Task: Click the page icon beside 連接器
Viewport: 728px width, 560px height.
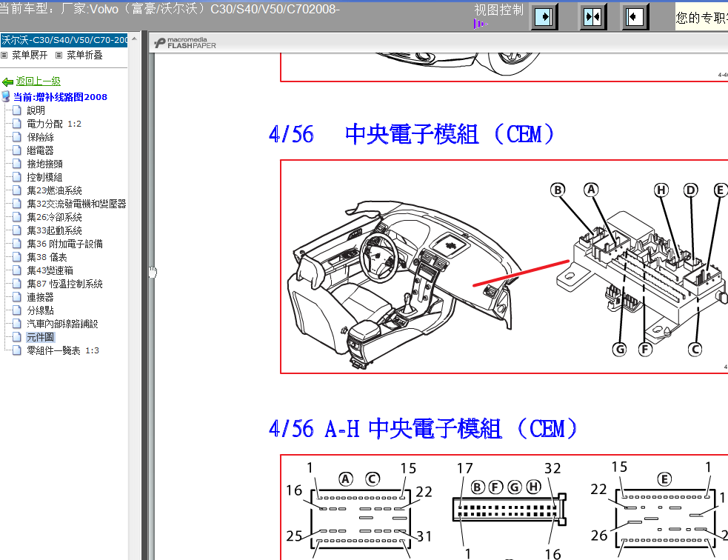Action: [17, 297]
